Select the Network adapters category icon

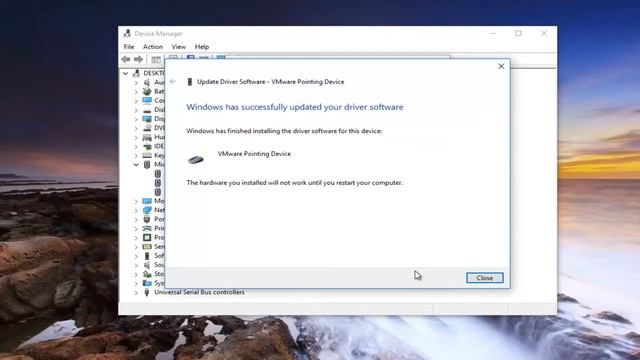click(x=147, y=210)
